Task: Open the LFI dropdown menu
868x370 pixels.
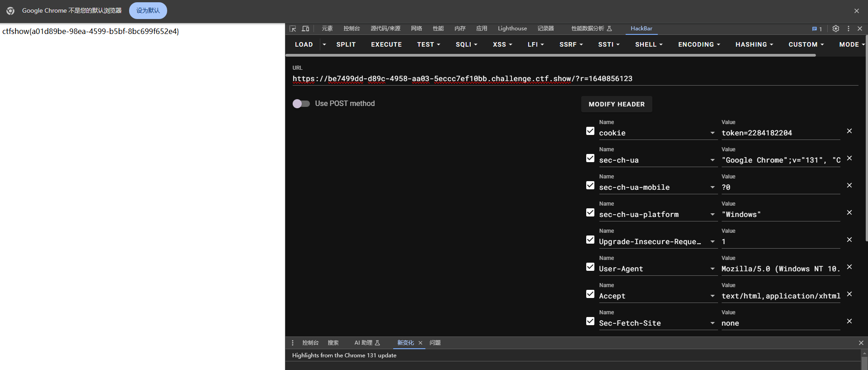Action: click(536, 44)
